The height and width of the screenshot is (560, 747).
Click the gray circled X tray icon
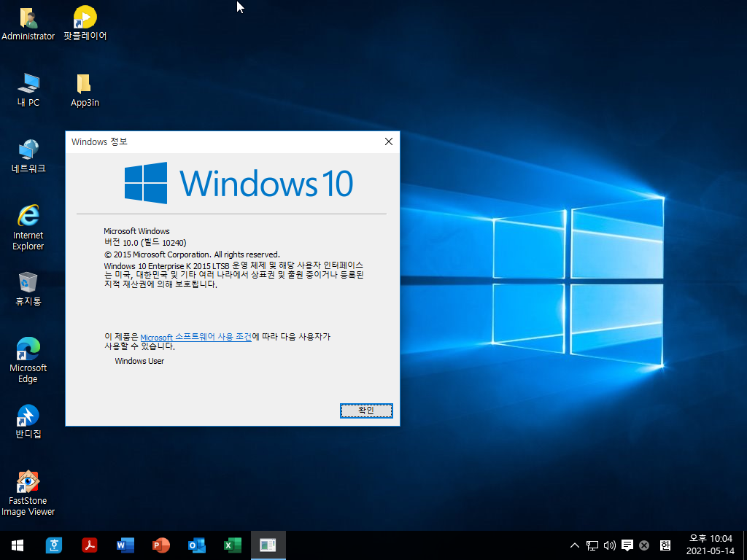pos(644,545)
